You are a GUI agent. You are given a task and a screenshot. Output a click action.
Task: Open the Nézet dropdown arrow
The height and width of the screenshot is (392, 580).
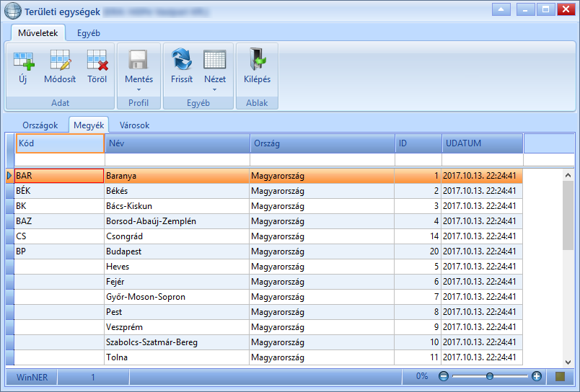coord(214,90)
